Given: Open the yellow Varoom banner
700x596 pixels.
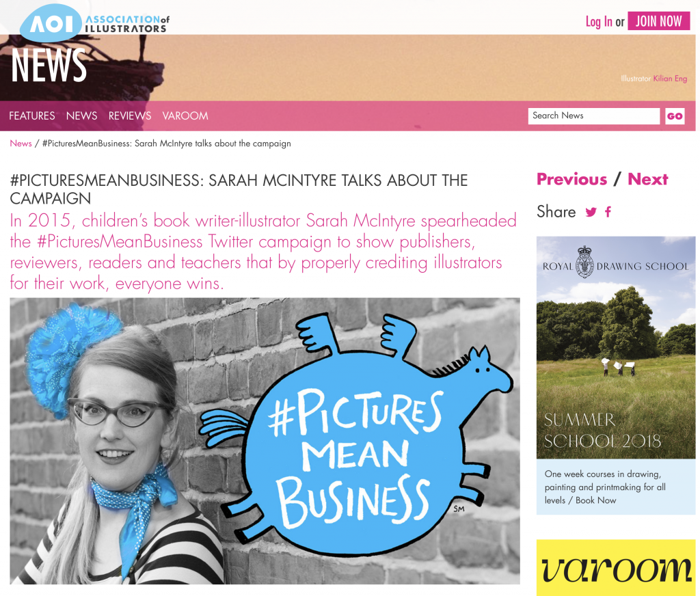Looking at the screenshot, I should (x=616, y=567).
